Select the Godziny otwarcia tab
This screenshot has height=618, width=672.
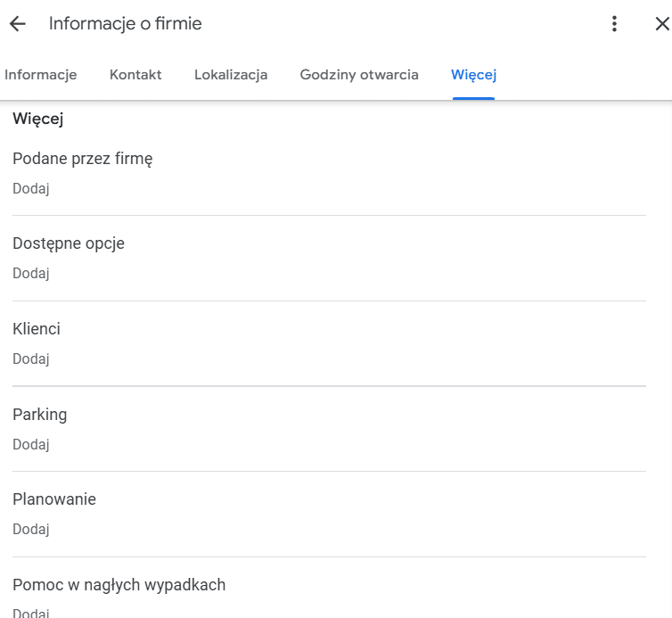click(359, 75)
